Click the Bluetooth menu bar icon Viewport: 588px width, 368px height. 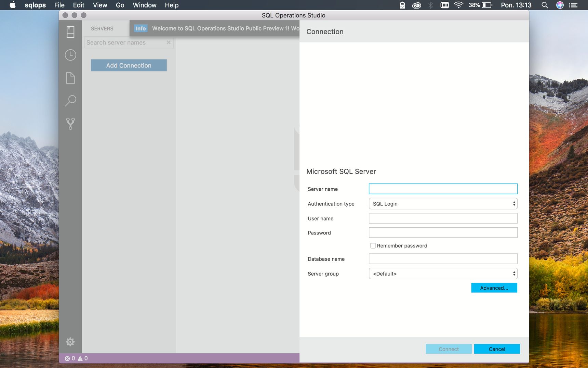(430, 5)
